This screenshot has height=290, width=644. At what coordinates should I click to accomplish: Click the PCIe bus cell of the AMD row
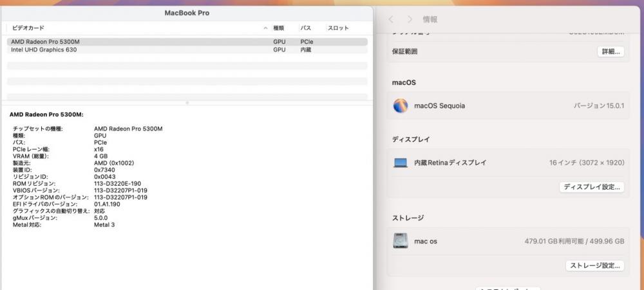(x=307, y=42)
